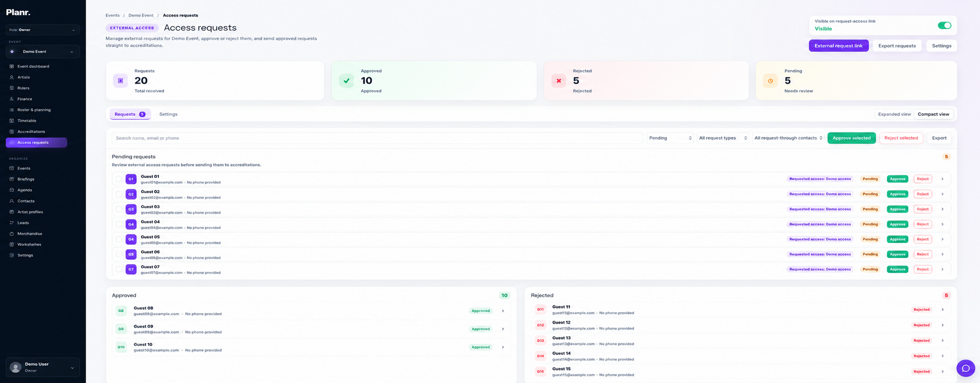Open the Workshares sidebar icon
This screenshot has height=383, width=980.
pyautogui.click(x=12, y=244)
